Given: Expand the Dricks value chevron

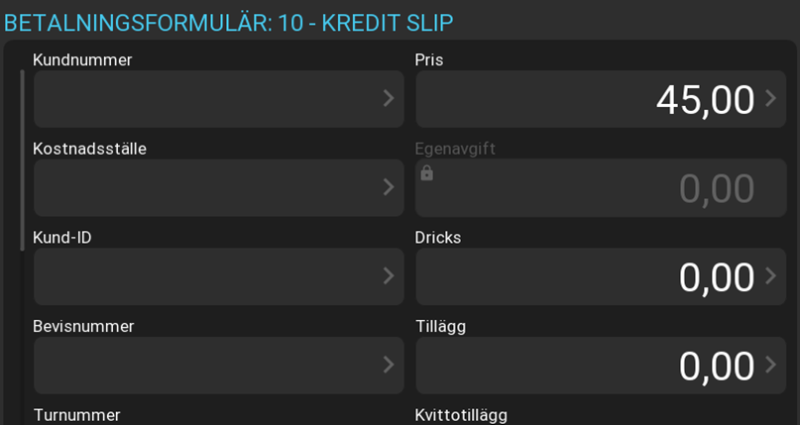Looking at the screenshot, I should pyautogui.click(x=770, y=276).
